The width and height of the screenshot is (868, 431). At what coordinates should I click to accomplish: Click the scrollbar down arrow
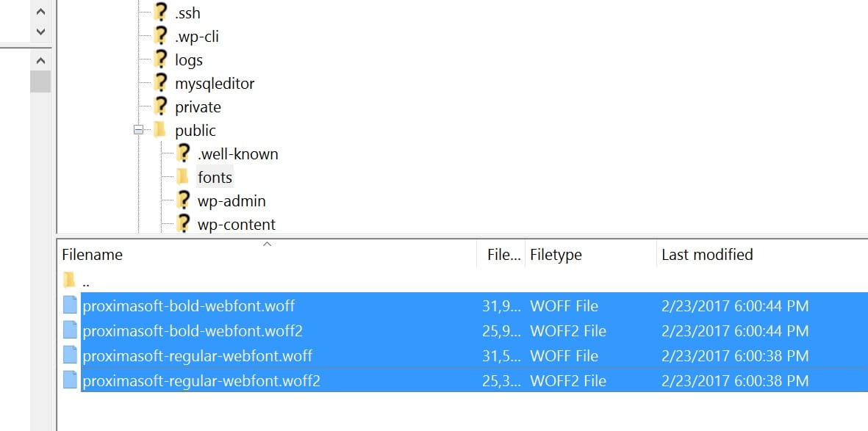pyautogui.click(x=40, y=31)
